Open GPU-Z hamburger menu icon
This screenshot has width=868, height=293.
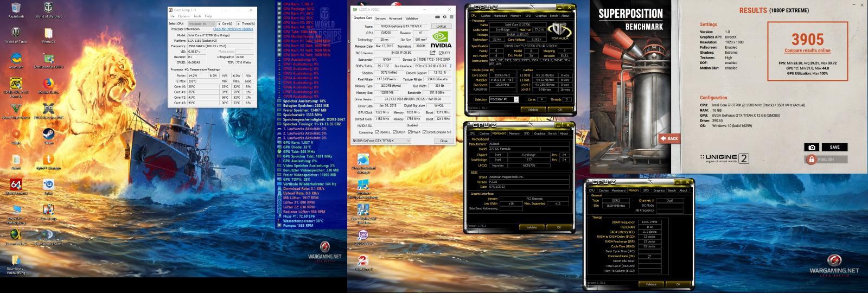pyautogui.click(x=450, y=17)
